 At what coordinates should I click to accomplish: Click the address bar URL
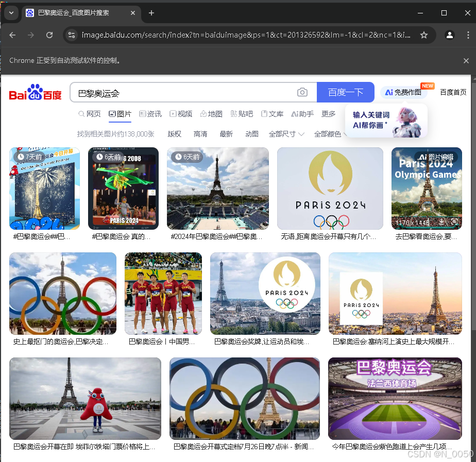(x=246, y=35)
